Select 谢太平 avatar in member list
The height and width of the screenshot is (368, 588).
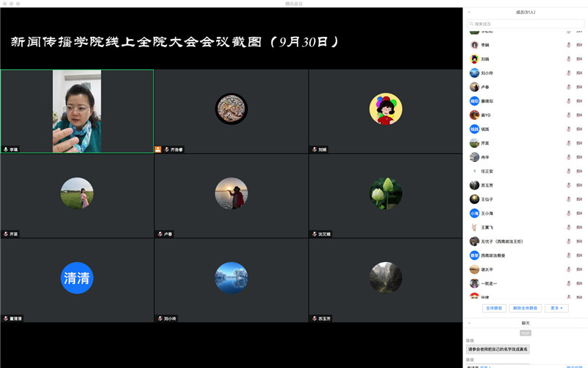(x=474, y=269)
